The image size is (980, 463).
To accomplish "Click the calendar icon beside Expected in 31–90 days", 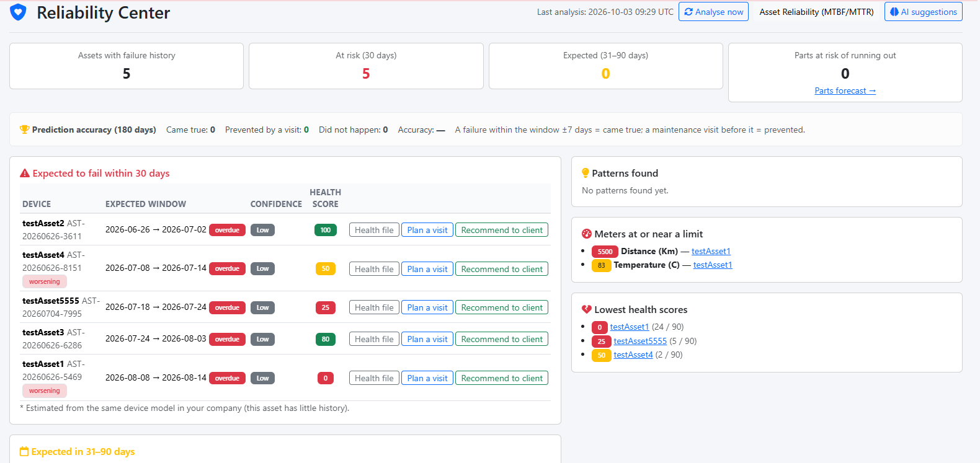I will (x=24, y=452).
